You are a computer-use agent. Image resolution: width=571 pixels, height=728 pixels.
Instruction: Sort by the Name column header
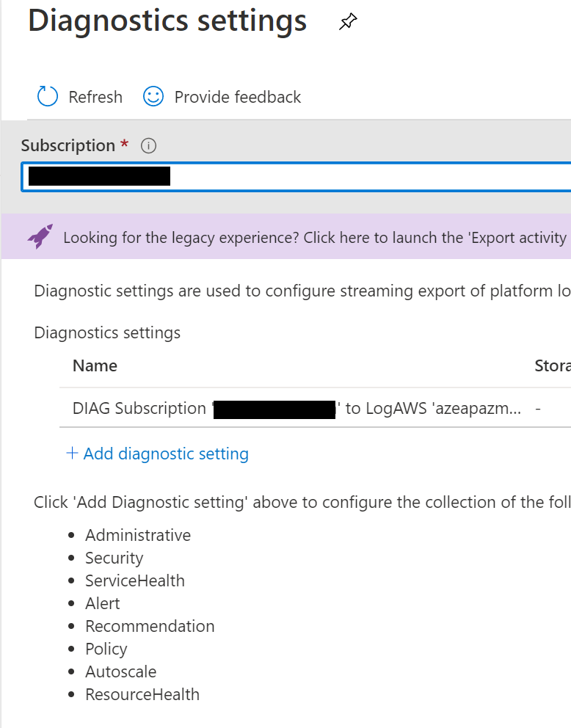[93, 365]
